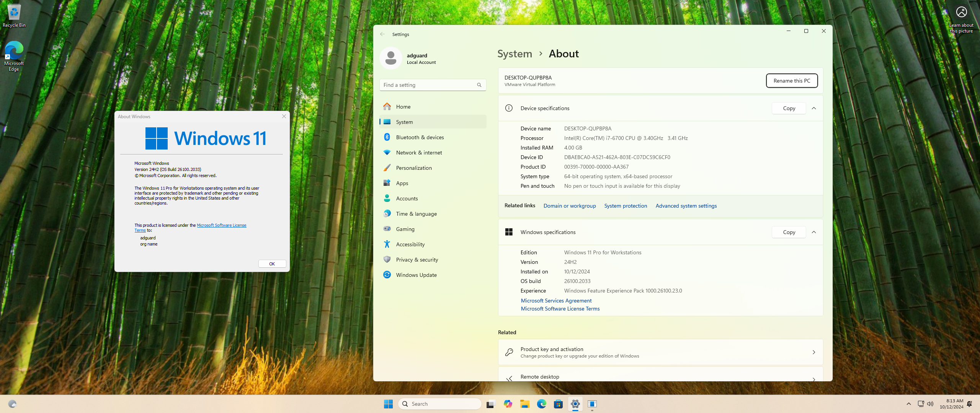Collapse the Device specifications section
The width and height of the screenshot is (980, 413).
(814, 108)
